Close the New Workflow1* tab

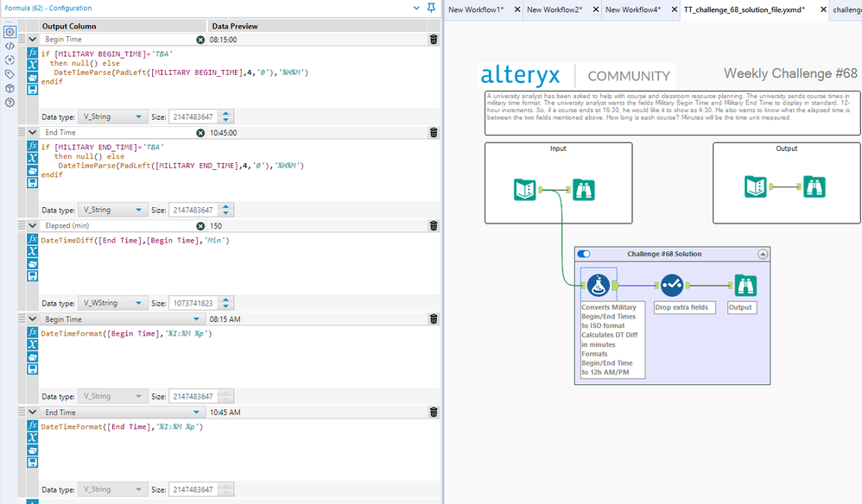tap(517, 9)
